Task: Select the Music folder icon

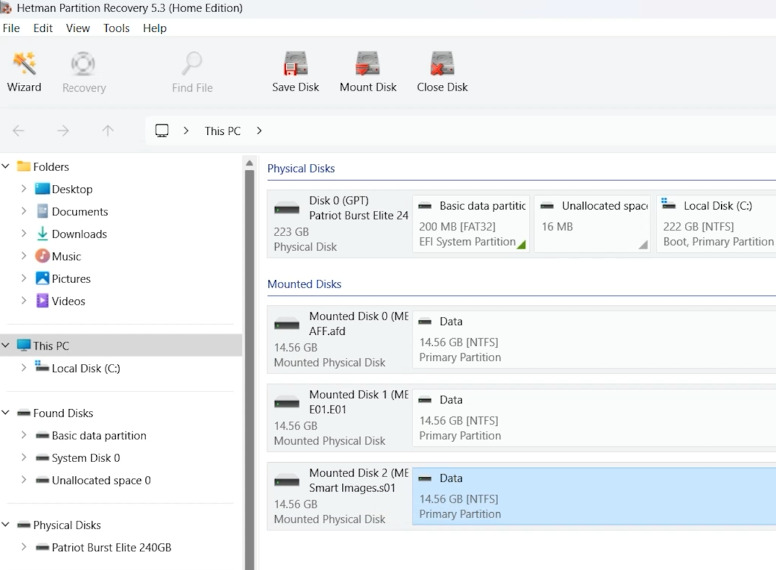Action: [x=43, y=256]
